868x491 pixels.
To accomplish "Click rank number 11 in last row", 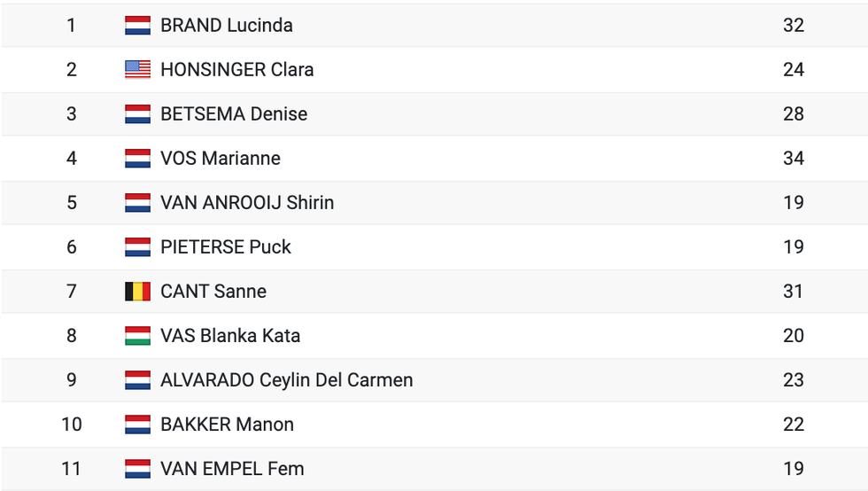I will (x=72, y=469).
